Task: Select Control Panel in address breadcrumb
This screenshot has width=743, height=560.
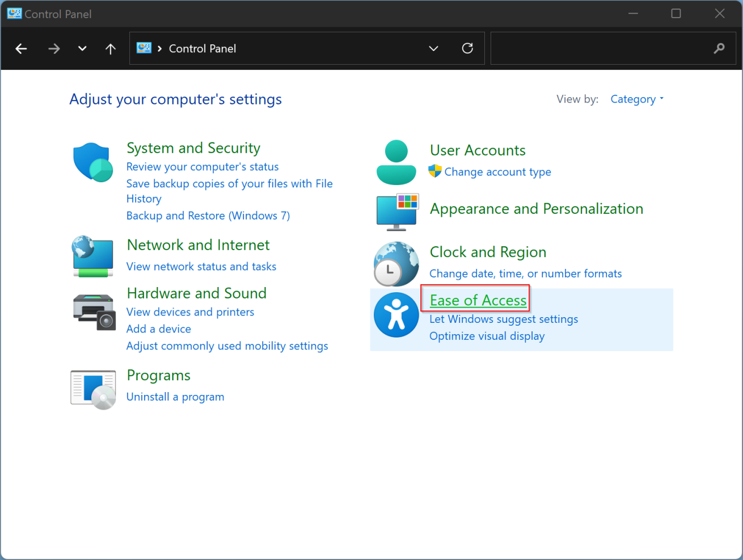Action: (202, 49)
